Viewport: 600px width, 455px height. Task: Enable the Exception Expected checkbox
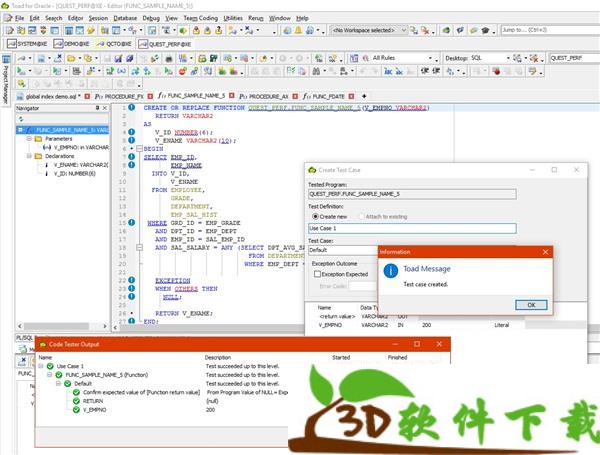(317, 274)
